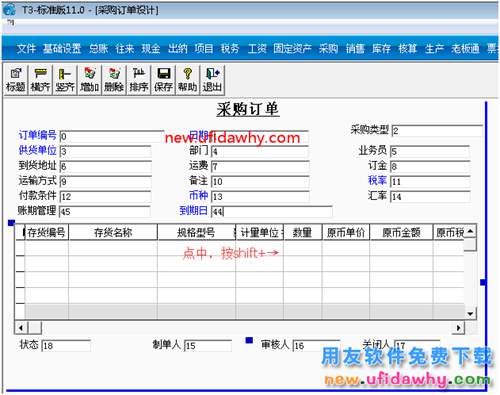Screen dimensions: 500x395
Task: Open the 老板通 menu
Action: [x=465, y=49]
